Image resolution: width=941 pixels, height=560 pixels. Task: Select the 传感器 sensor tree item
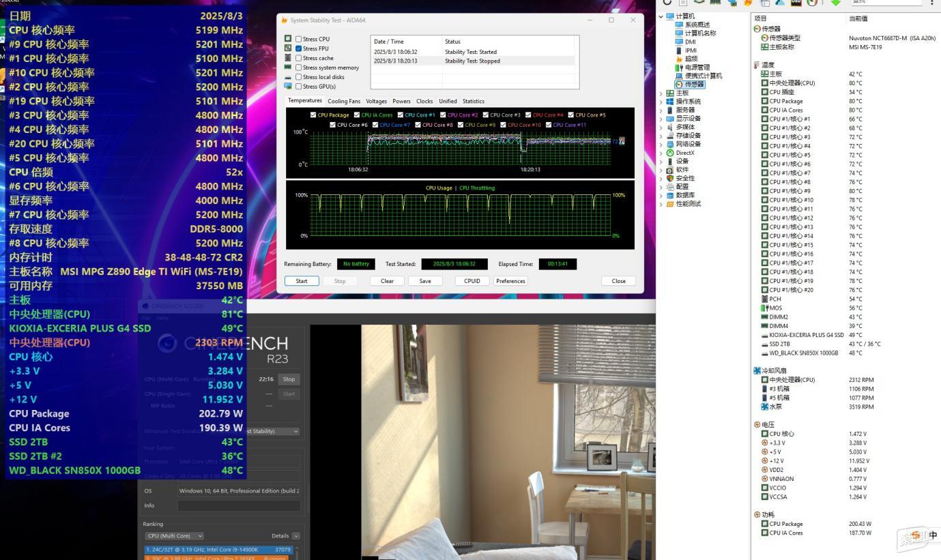pos(690,85)
